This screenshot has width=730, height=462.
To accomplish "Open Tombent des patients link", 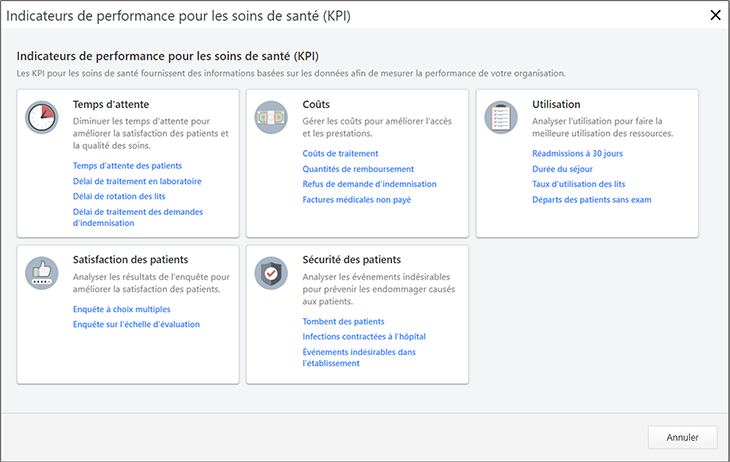I will (343, 321).
